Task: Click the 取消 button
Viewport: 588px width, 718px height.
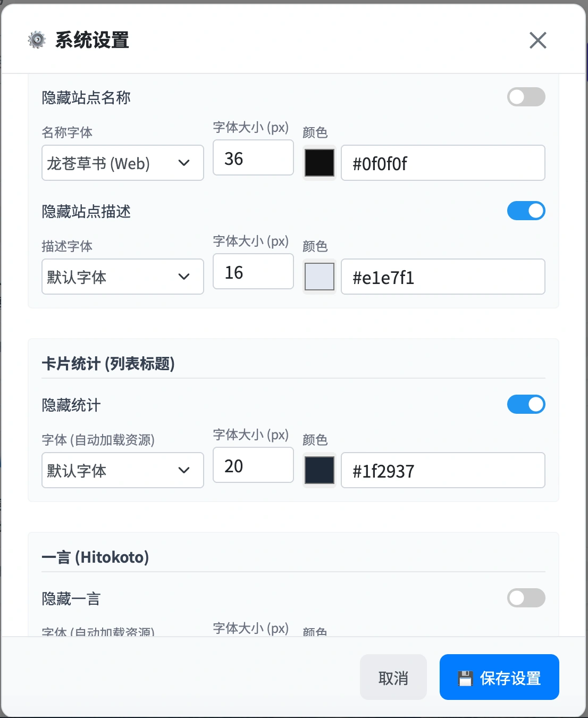Action: [x=393, y=678]
